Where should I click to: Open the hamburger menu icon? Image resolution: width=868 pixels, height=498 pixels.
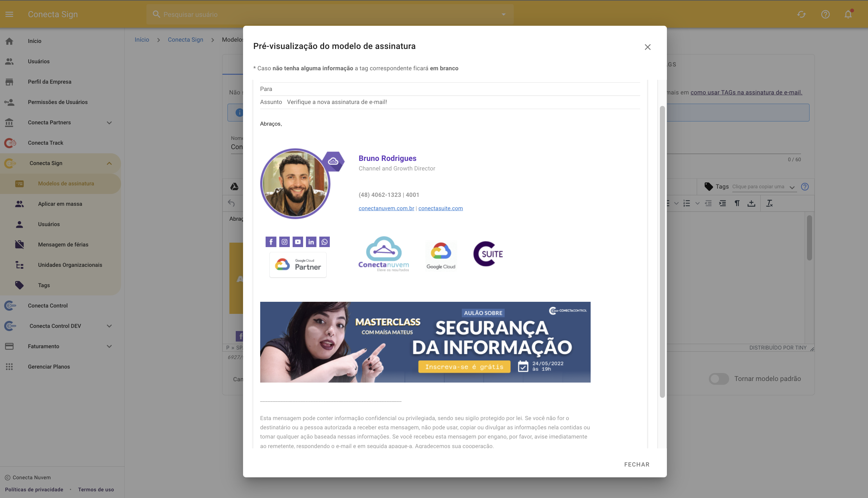pyautogui.click(x=9, y=14)
